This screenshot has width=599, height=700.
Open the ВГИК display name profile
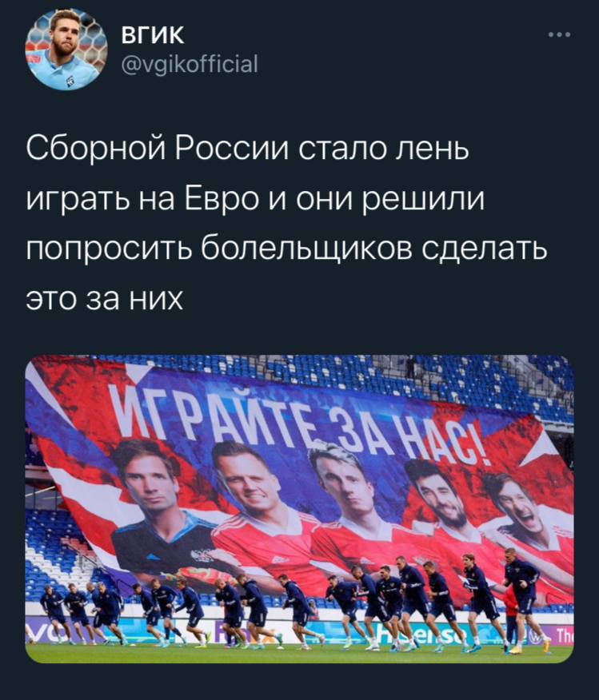[152, 35]
